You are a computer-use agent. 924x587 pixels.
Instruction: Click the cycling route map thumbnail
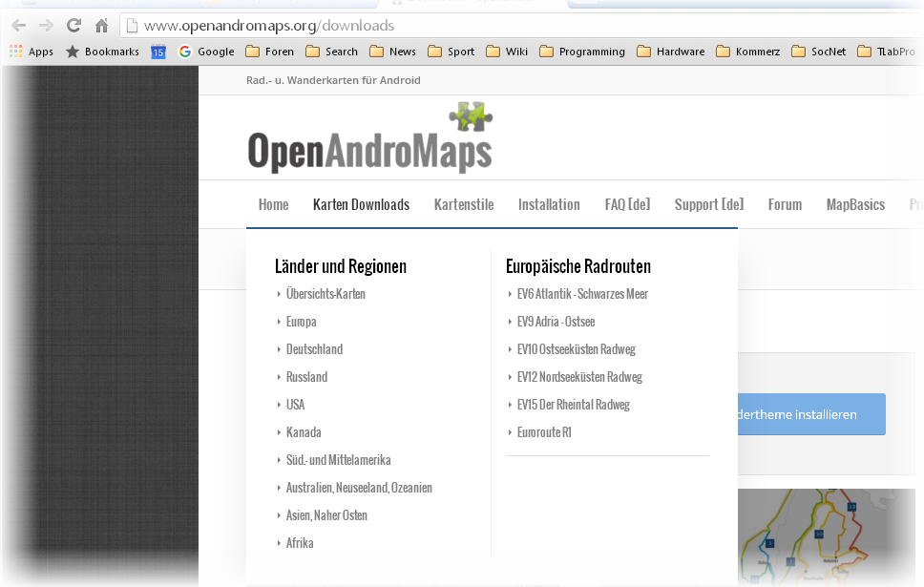click(x=827, y=535)
